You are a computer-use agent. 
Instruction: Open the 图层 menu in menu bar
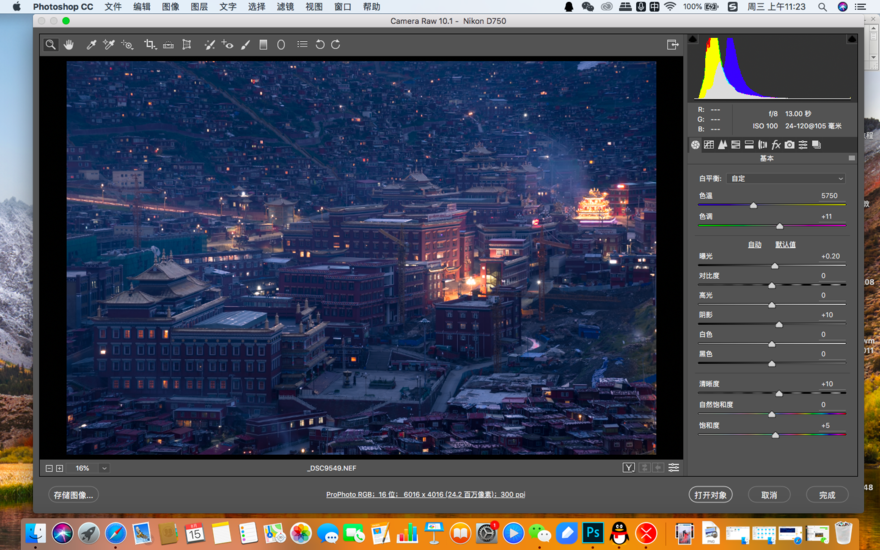199,7
